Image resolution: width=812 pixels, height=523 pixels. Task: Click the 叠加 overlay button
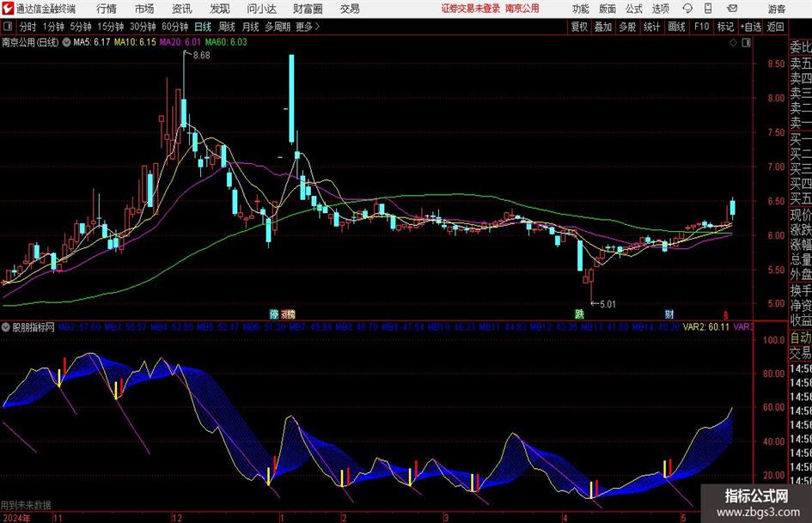[x=603, y=27]
